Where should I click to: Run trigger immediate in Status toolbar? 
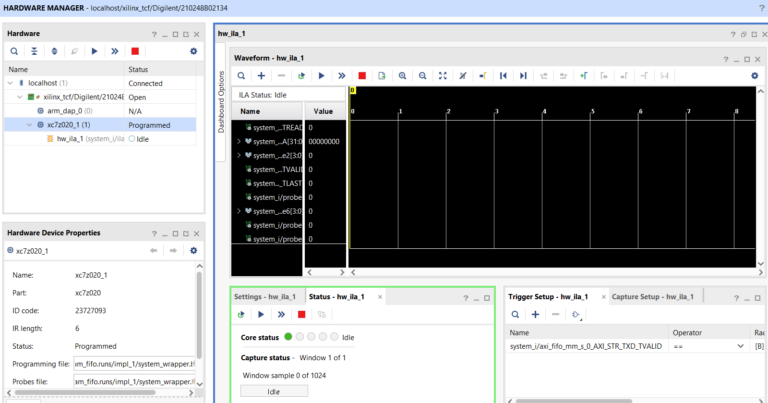[281, 314]
